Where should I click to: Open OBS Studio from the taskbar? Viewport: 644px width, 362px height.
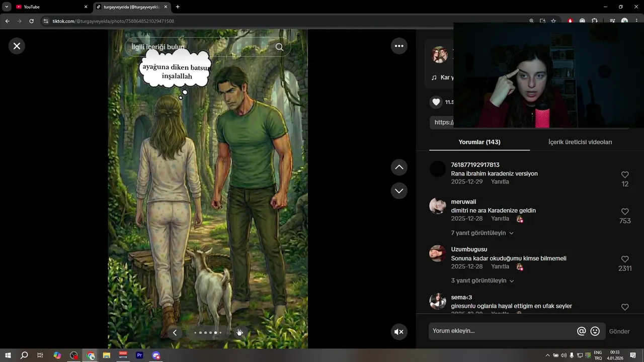point(74,355)
